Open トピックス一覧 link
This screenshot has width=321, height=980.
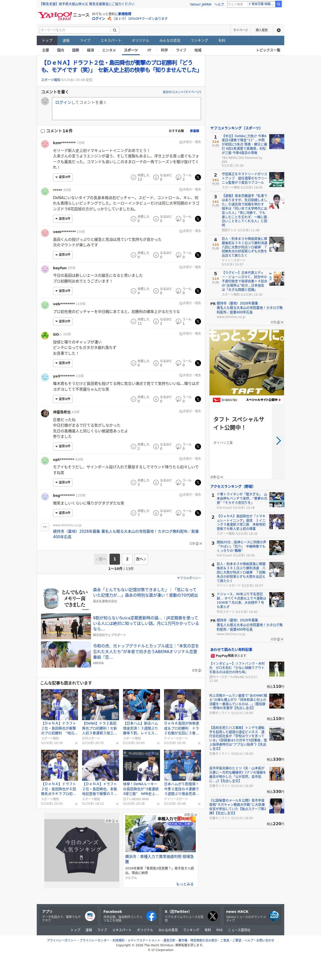tap(268, 50)
